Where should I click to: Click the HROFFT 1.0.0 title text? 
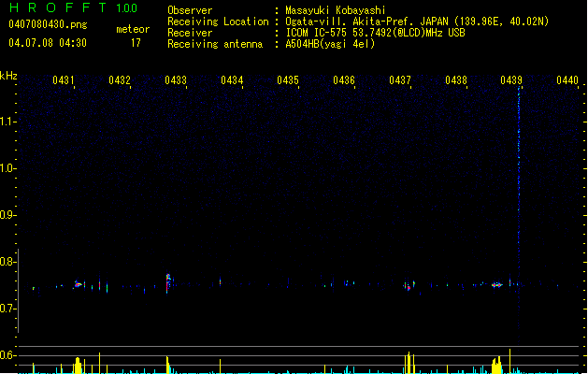point(73,7)
